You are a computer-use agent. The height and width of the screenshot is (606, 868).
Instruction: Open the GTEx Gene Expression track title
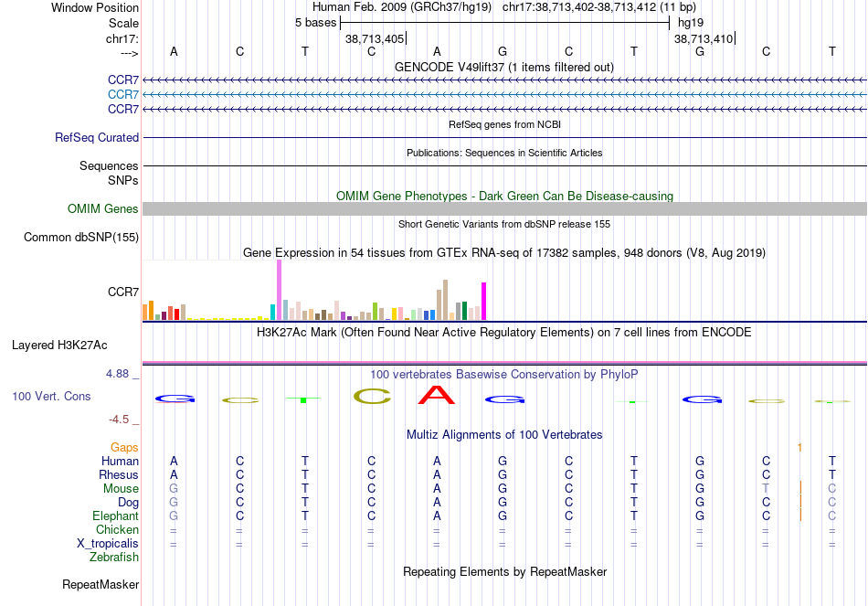coord(504,252)
